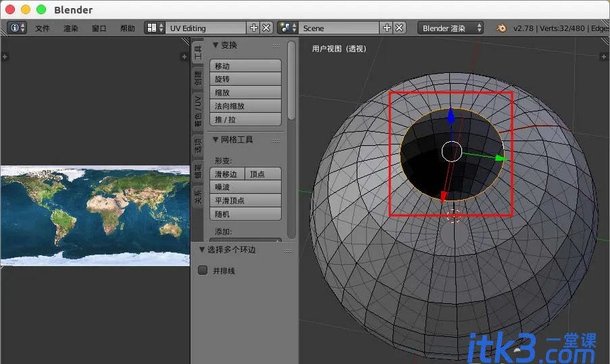Click the 选择多个环边 panel drag grip
The image size is (610, 364).
(288, 251)
